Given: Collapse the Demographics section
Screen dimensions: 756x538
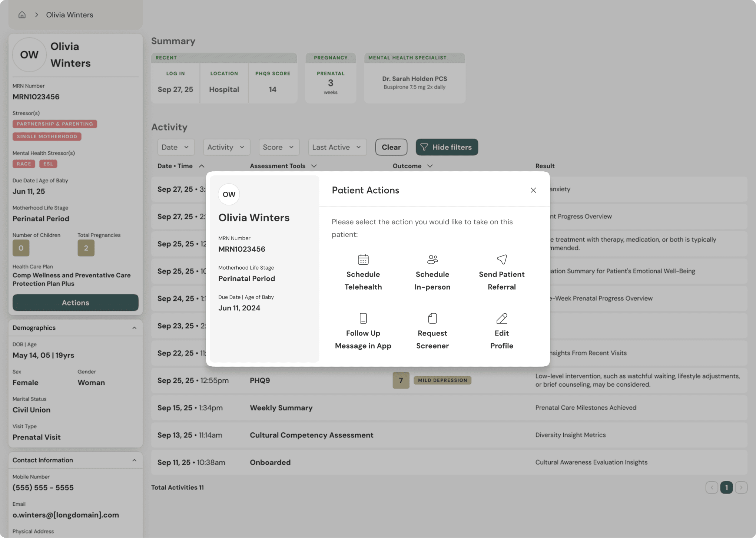Looking at the screenshot, I should [134, 328].
